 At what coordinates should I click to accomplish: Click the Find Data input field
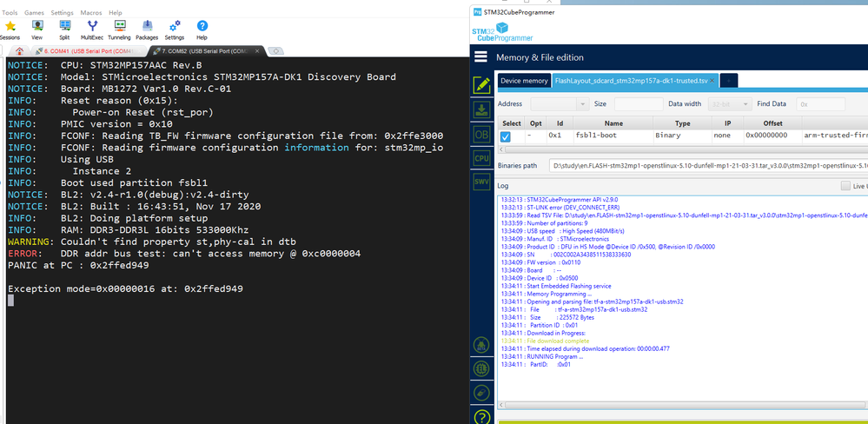[x=820, y=103]
